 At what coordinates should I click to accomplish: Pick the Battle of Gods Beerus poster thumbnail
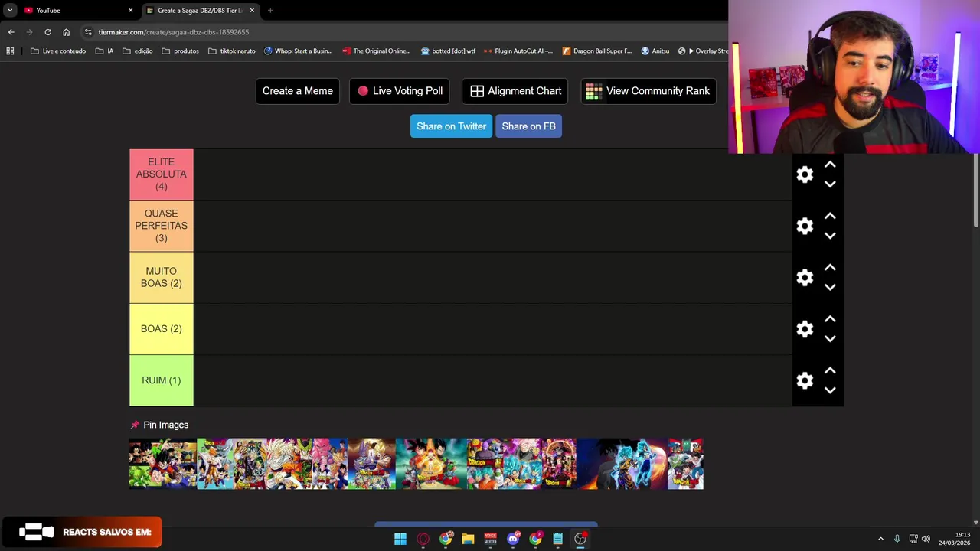click(x=371, y=464)
